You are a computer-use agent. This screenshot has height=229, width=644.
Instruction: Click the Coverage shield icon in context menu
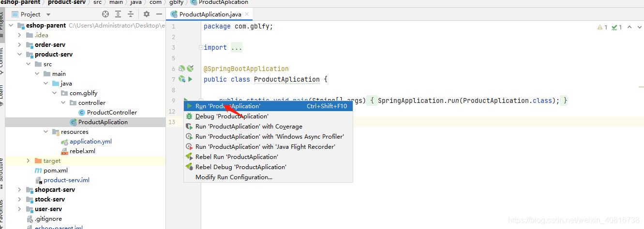click(x=190, y=127)
